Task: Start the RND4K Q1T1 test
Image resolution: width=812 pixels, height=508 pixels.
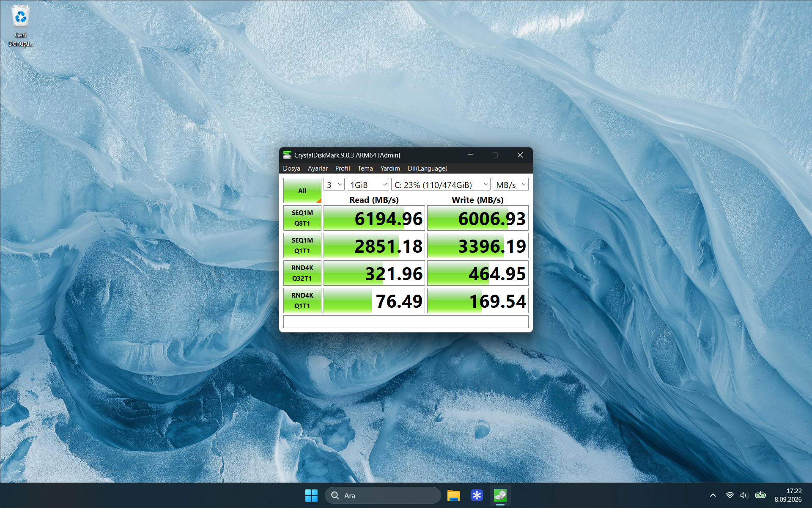Action: (x=302, y=301)
